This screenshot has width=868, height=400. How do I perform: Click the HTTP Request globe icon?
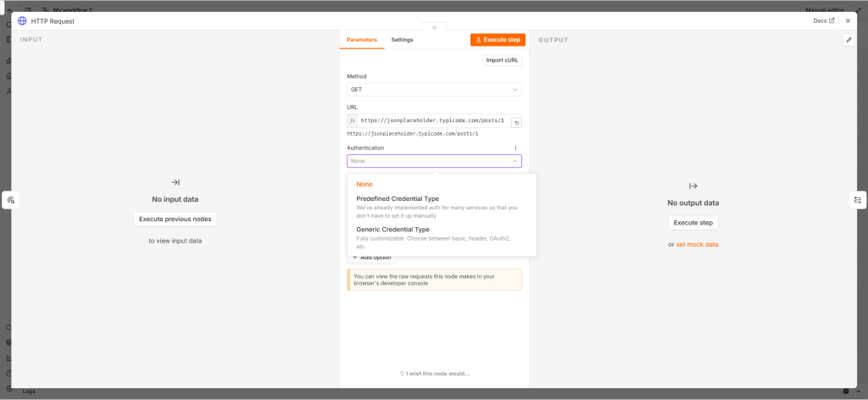22,21
